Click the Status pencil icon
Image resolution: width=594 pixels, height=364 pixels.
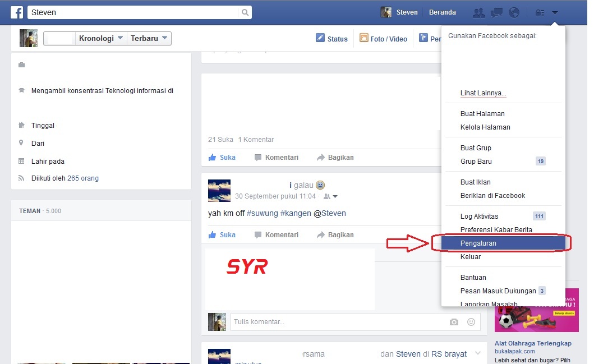(x=320, y=38)
